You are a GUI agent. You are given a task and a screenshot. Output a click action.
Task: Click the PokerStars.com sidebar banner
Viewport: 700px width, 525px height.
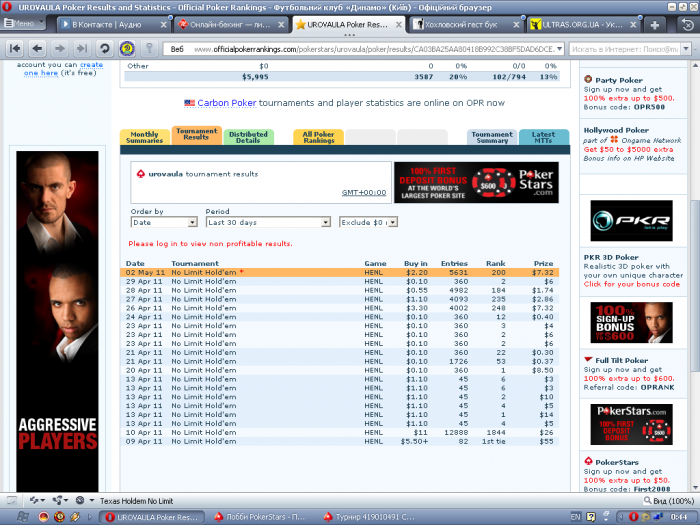click(x=631, y=425)
